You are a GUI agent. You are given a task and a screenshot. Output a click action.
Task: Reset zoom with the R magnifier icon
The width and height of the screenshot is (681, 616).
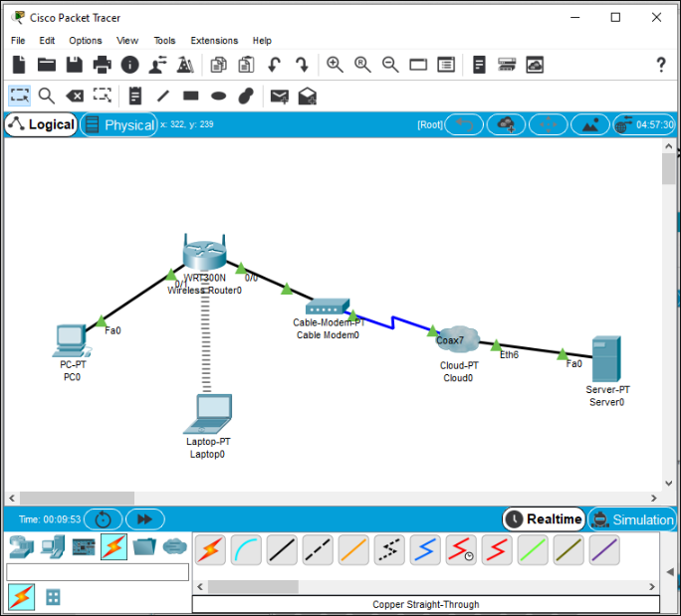coord(362,65)
